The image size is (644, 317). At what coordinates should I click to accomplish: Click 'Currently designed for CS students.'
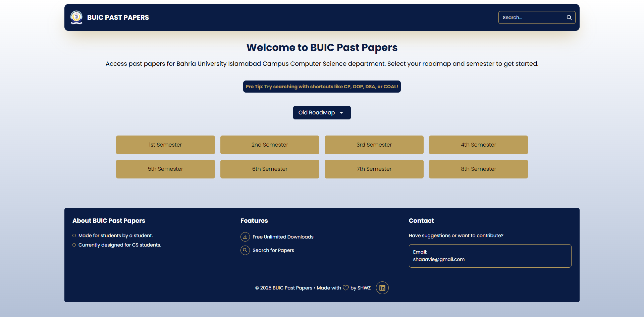[120, 245]
